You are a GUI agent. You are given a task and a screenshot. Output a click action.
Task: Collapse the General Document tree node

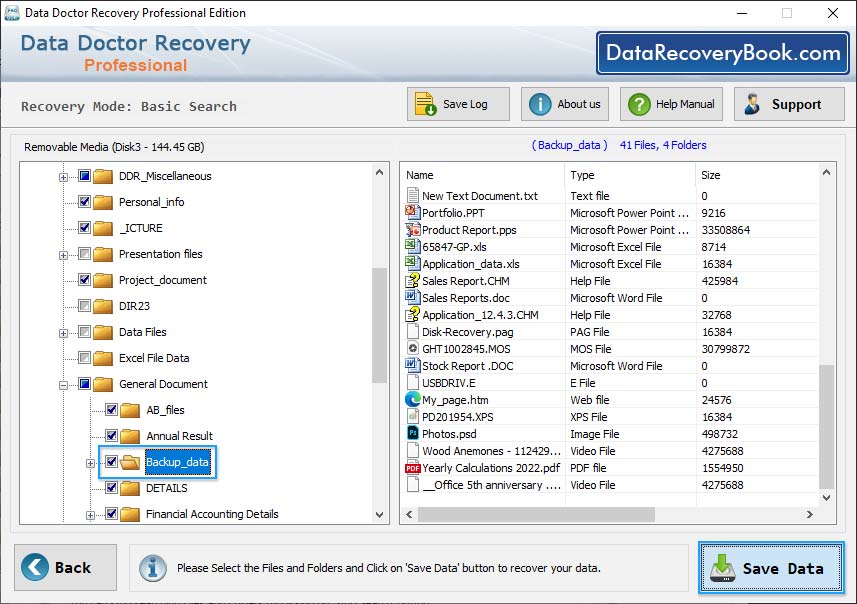[63, 384]
